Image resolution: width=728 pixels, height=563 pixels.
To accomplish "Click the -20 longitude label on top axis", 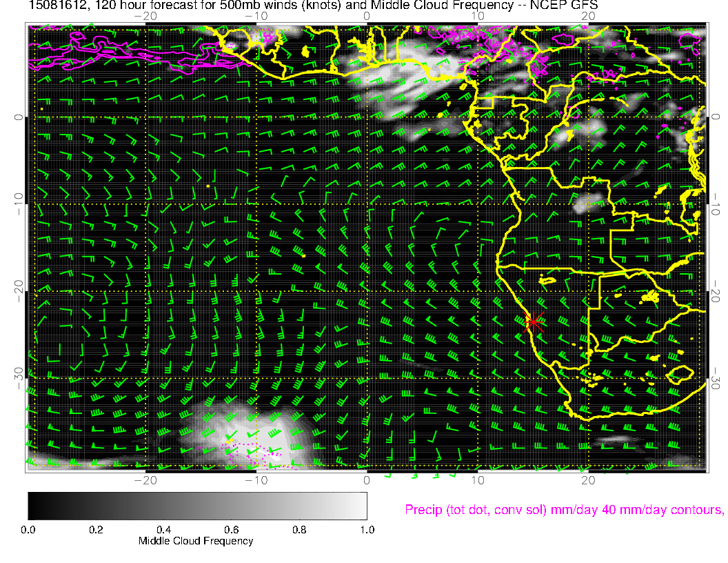I will [x=145, y=16].
